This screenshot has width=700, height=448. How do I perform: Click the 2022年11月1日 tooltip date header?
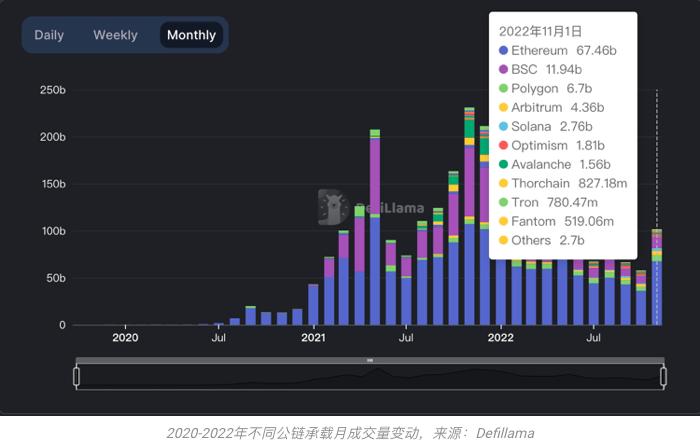[x=541, y=31]
